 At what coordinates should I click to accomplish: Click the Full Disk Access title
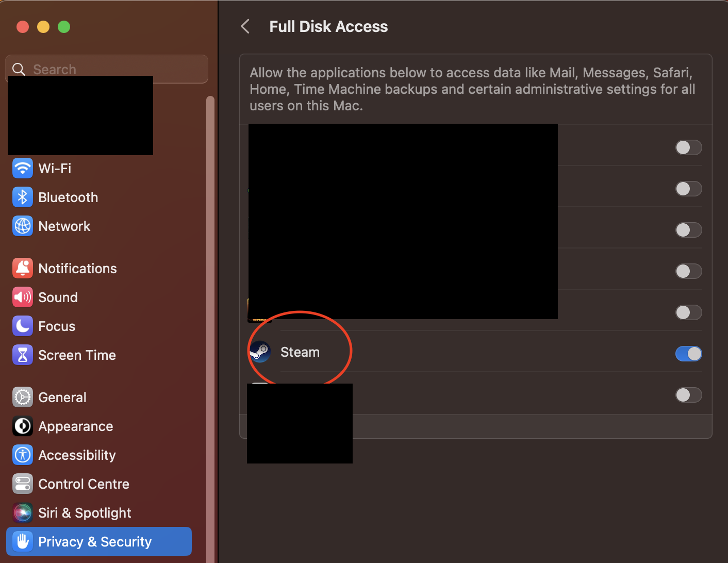coord(328,26)
